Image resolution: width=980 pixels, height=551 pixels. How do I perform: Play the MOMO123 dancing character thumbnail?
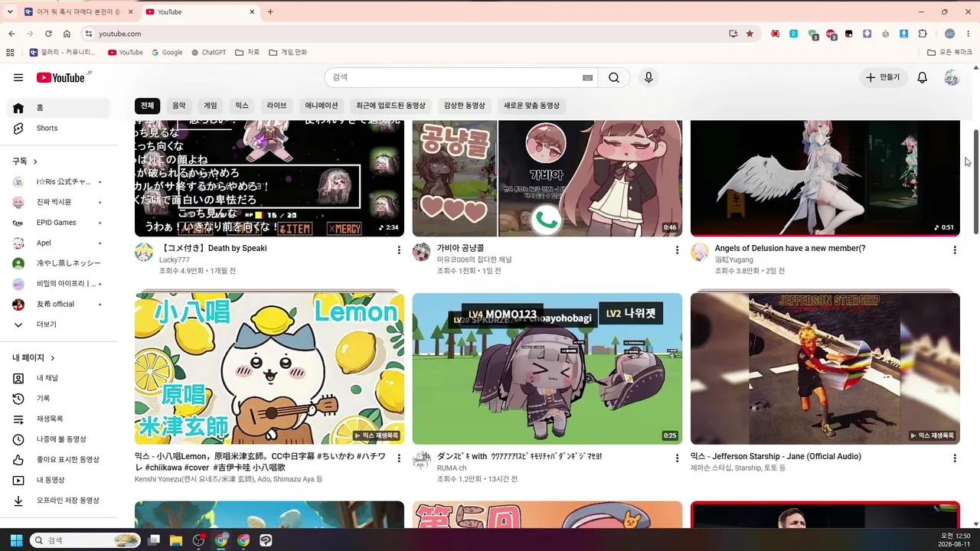point(547,369)
